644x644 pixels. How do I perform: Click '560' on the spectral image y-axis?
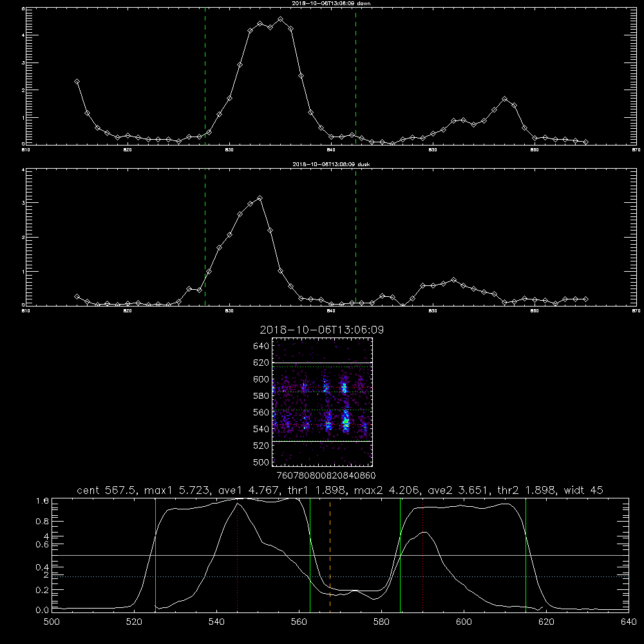261,412
